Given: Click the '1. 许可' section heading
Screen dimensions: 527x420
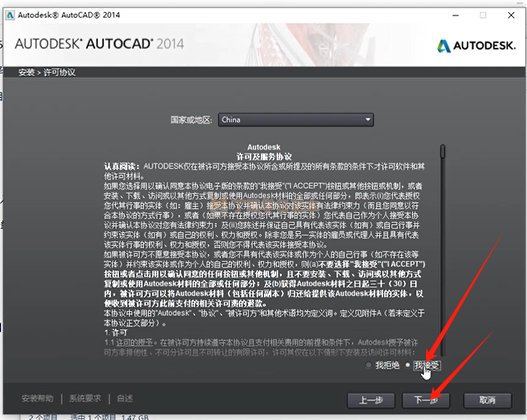Looking at the screenshot, I should pos(116,333).
